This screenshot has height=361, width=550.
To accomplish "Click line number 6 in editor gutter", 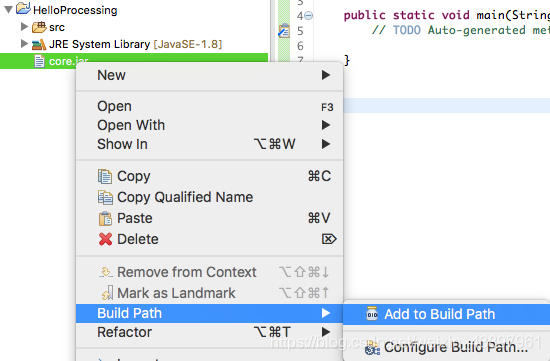I will click(x=300, y=46).
